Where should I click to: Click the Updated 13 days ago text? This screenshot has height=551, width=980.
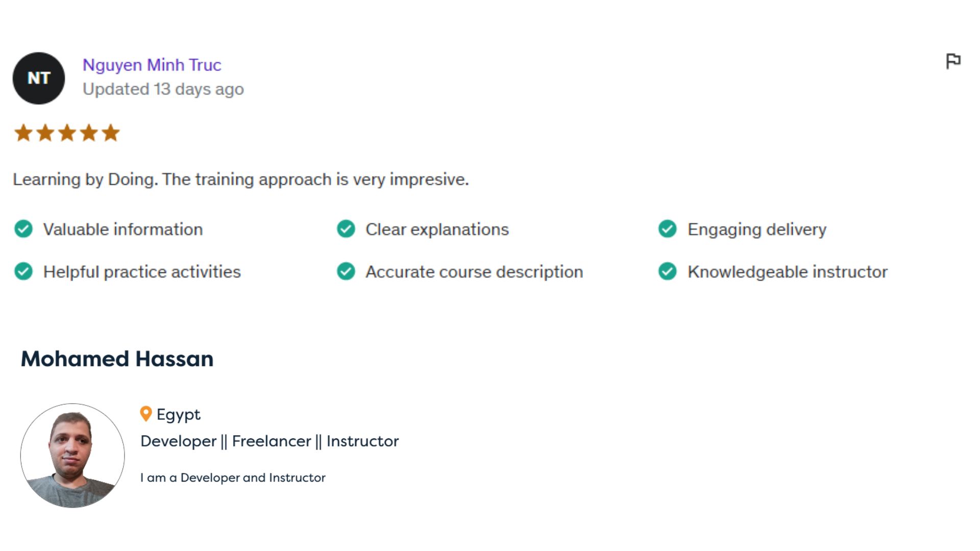click(x=163, y=89)
